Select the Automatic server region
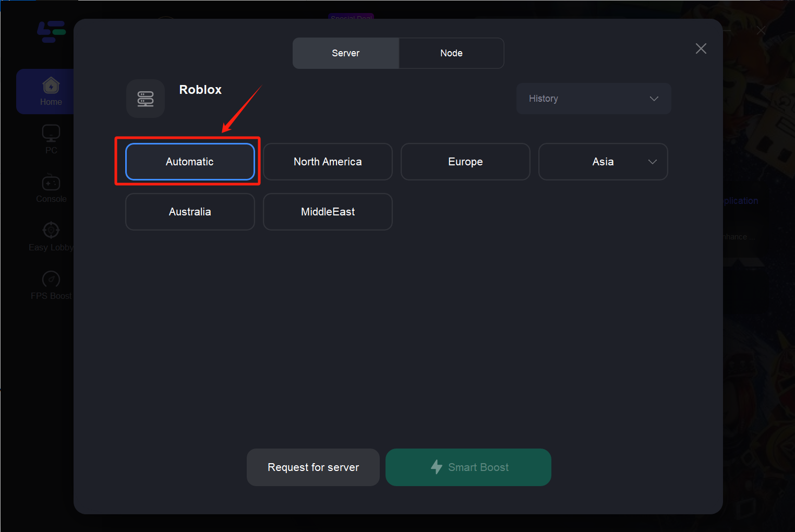The image size is (795, 532). coord(189,162)
